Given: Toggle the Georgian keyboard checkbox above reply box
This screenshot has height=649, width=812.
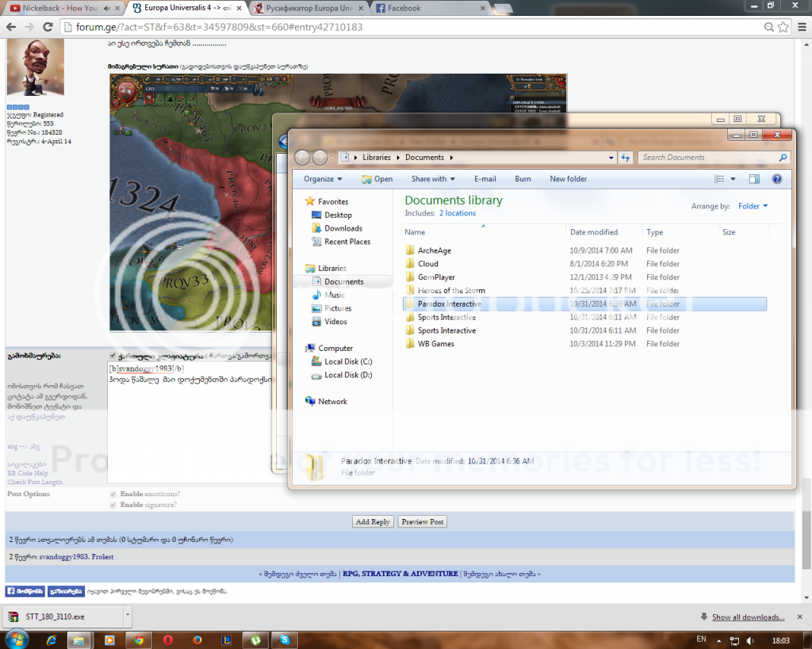Looking at the screenshot, I should [x=113, y=356].
